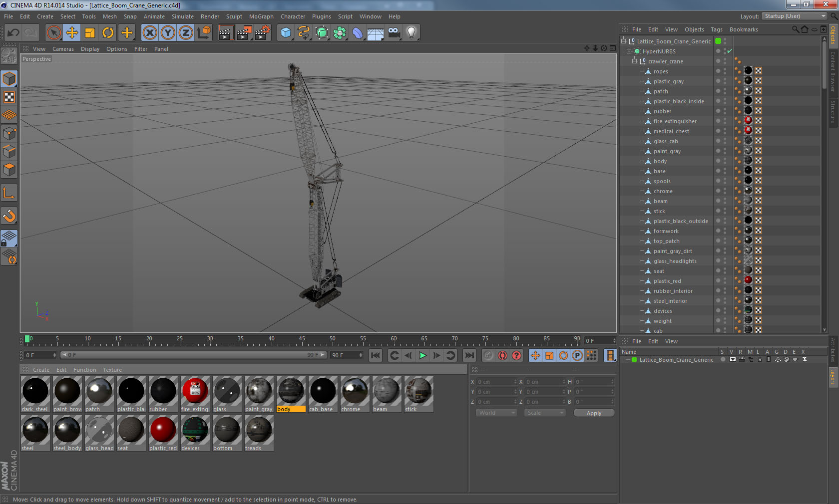Toggle Y axis lock
Image resolution: width=839 pixels, height=504 pixels.
pos(168,33)
